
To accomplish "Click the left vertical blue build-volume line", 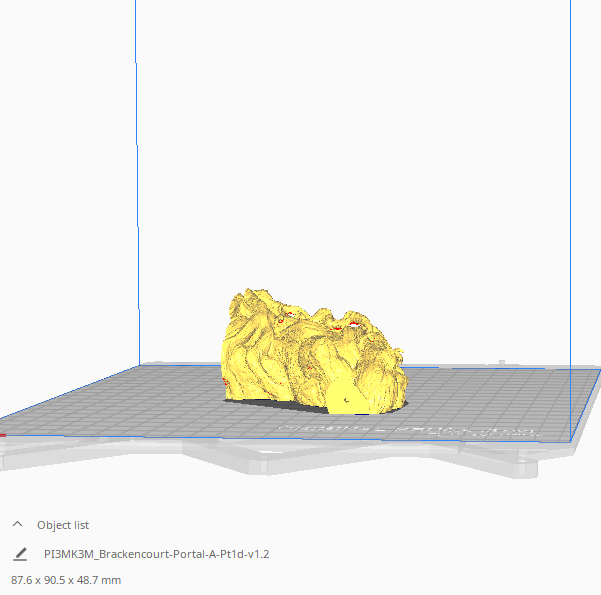I will click(x=136, y=200).
